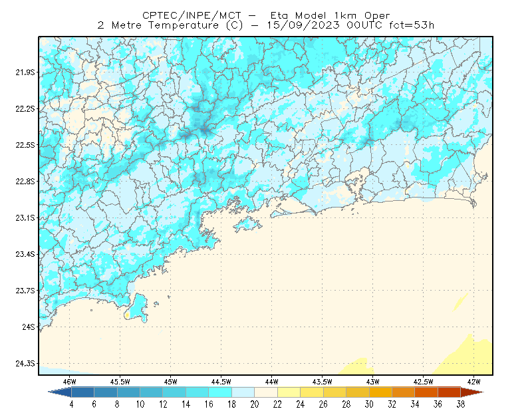Click the 23.1S latitude axis label

click(25, 218)
